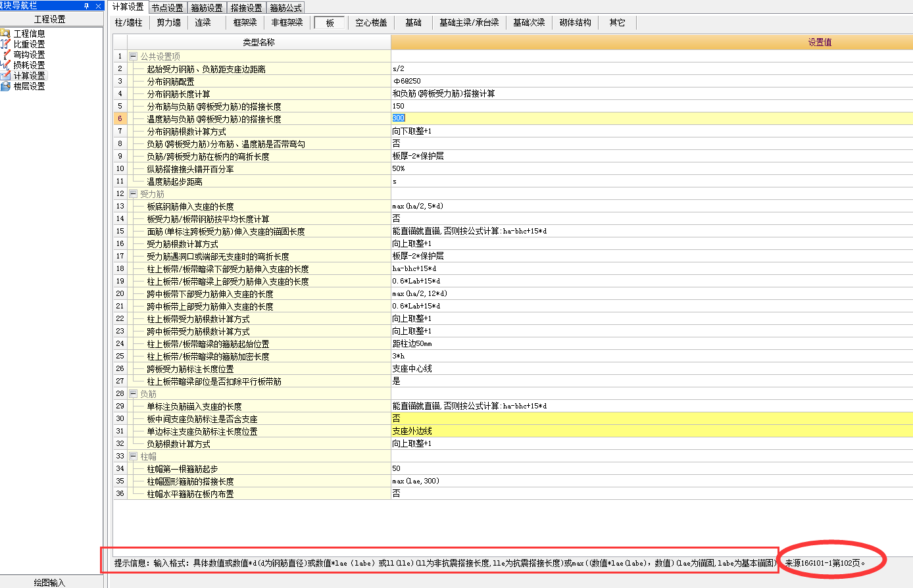
Task: Select the 砌体结构 component category
Action: point(575,22)
